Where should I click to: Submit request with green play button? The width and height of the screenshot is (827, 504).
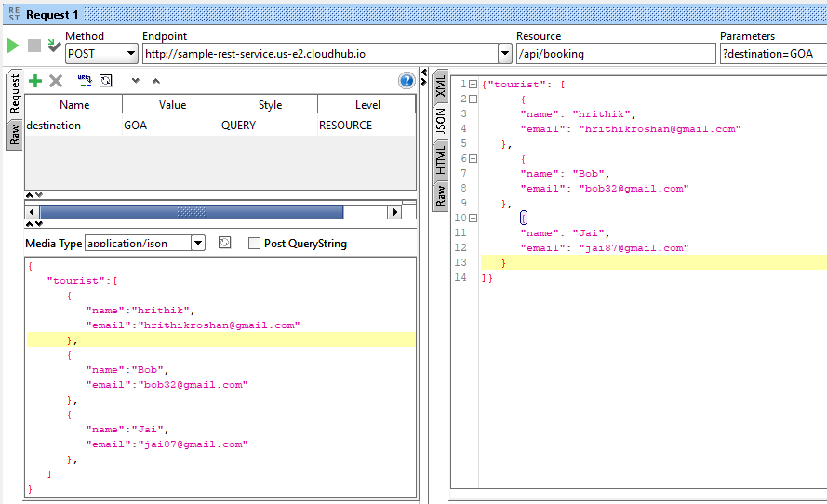pyautogui.click(x=13, y=46)
